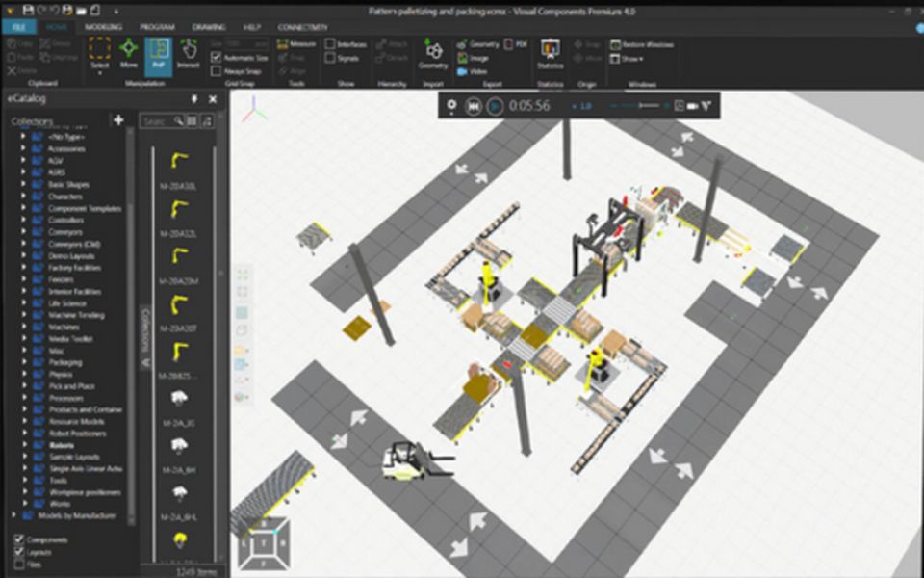Choose the Interact tool
The height and width of the screenshot is (578, 924).
coord(188,54)
